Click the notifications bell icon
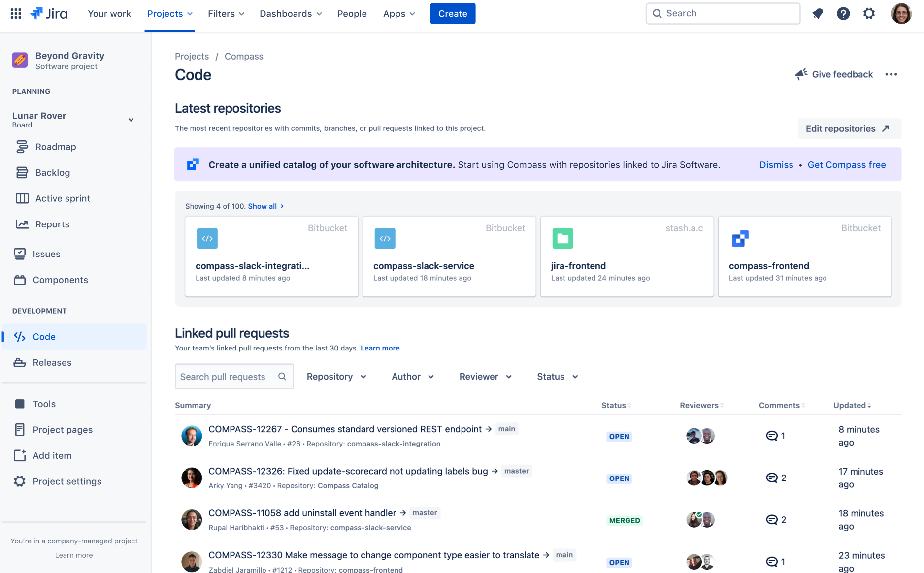924x573 pixels. click(818, 13)
